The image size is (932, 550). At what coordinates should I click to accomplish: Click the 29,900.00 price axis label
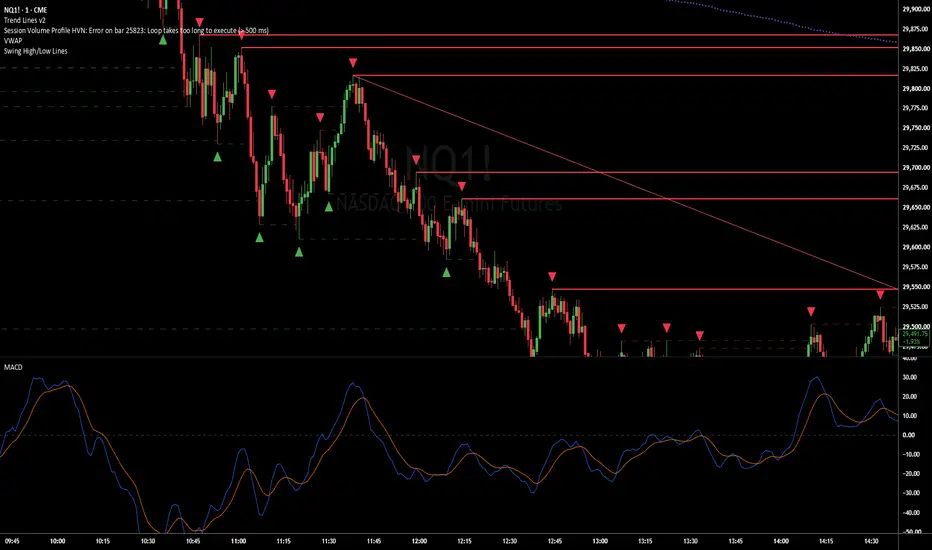click(x=915, y=10)
